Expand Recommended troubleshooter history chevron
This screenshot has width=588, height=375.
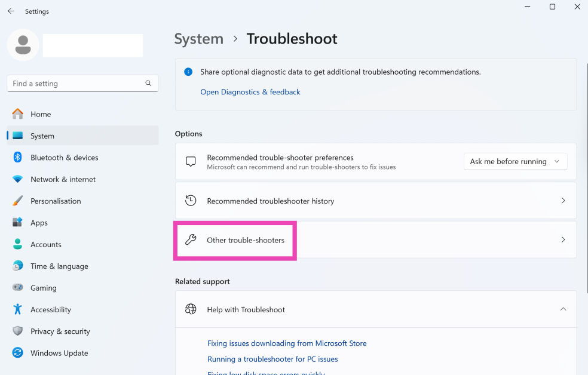tap(563, 201)
